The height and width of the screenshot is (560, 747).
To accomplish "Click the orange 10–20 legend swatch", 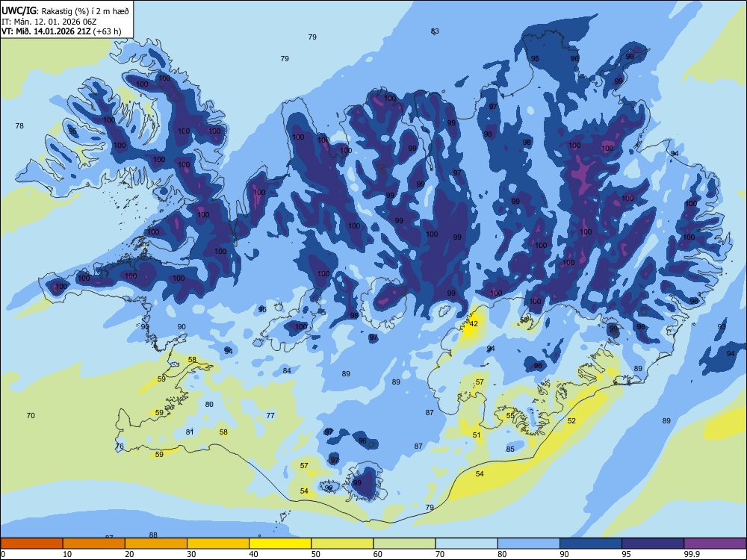I will [x=94, y=544].
